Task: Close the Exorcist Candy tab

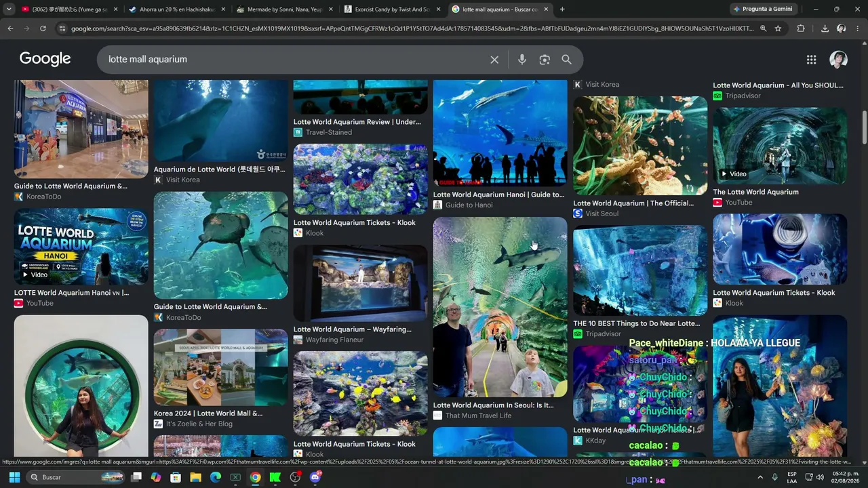Action: (438, 9)
